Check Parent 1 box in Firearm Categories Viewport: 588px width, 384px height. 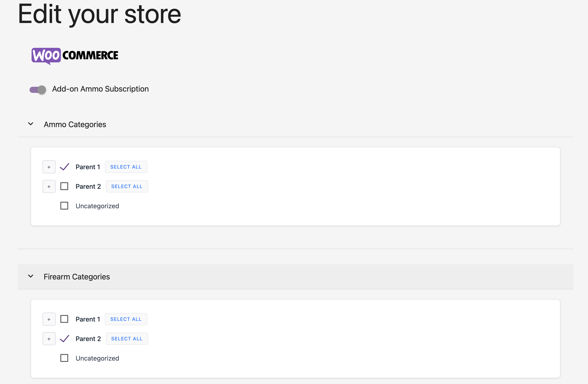pos(64,319)
